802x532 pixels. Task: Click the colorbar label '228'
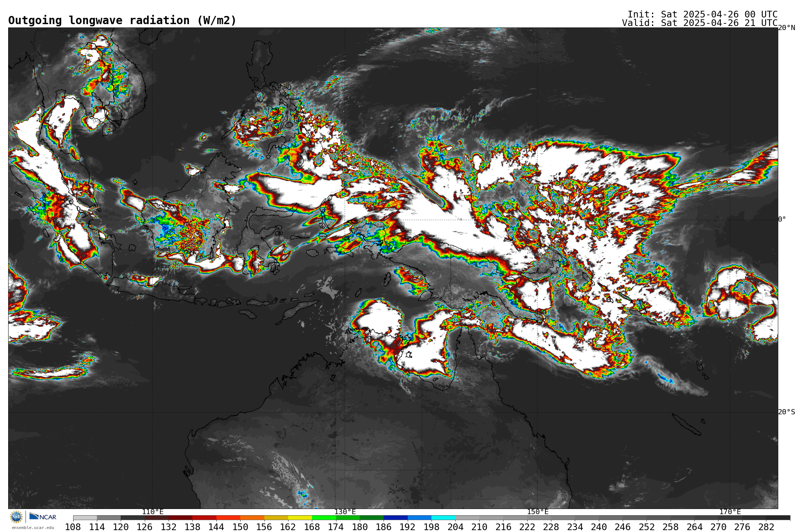click(551, 527)
